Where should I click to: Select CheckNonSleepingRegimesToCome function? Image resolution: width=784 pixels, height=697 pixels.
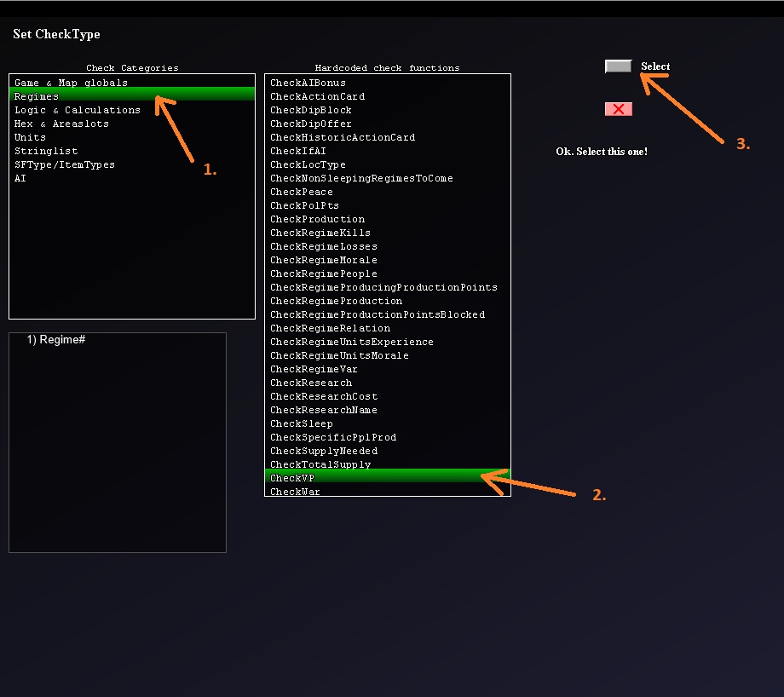pos(388,178)
